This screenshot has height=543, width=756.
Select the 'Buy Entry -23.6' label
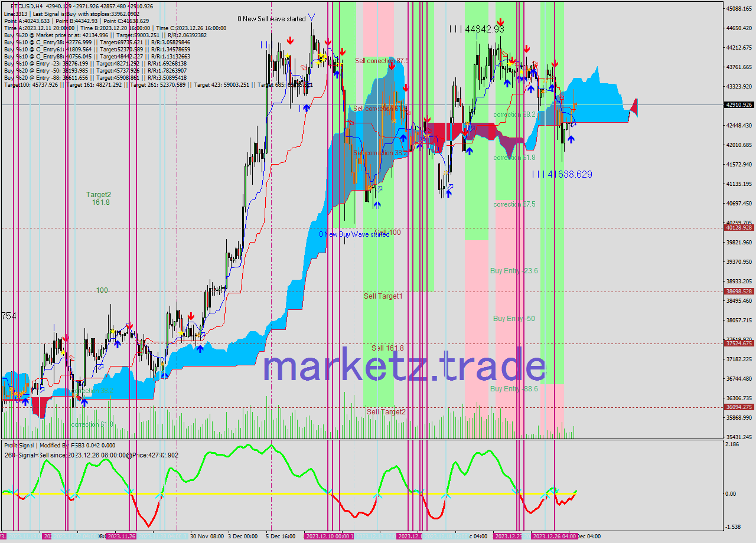pyautogui.click(x=514, y=271)
